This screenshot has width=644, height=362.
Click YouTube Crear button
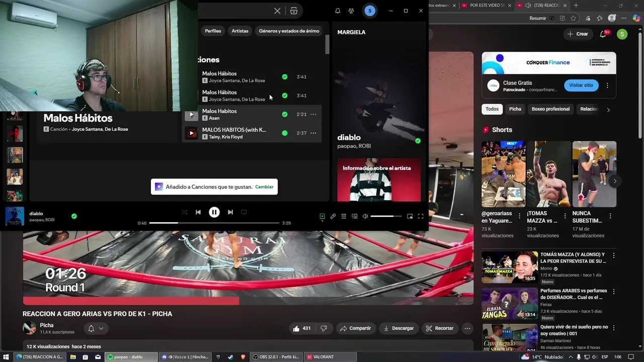[x=577, y=34]
